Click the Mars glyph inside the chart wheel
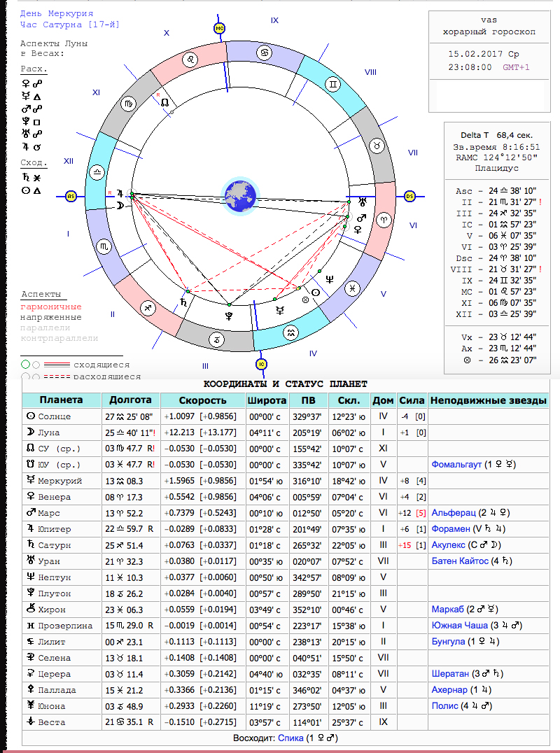Image resolution: width=560 pixels, height=753 pixels. point(361,218)
